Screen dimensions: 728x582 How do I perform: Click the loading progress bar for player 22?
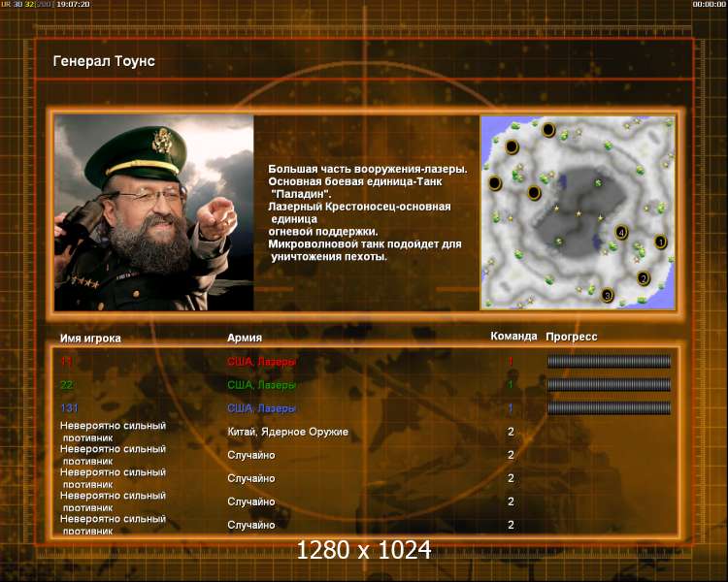pos(610,385)
